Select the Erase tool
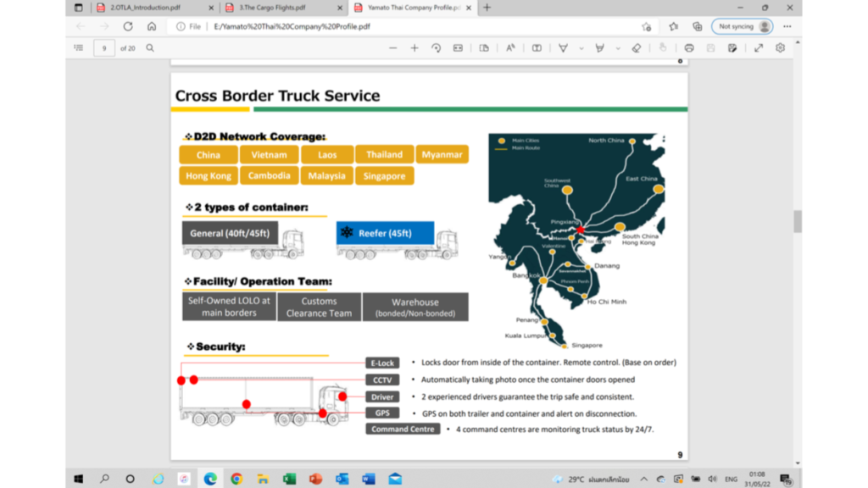The height and width of the screenshot is (488, 868). (x=637, y=48)
